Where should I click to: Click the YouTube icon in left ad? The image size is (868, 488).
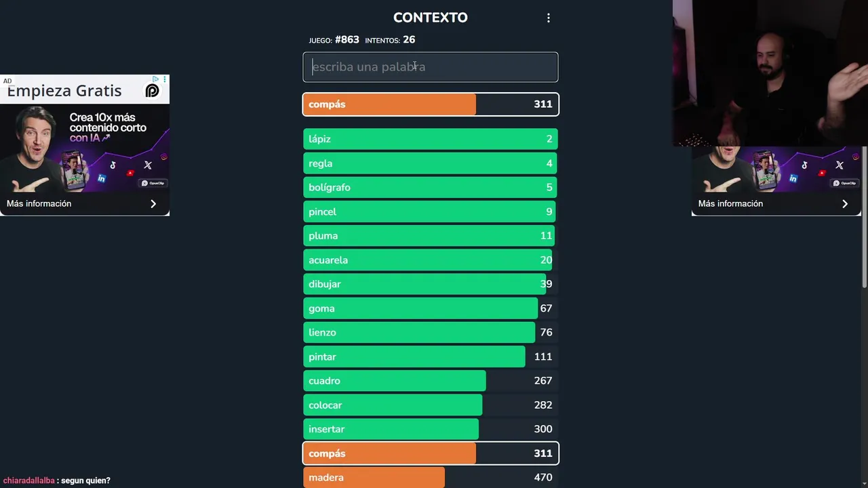[130, 173]
